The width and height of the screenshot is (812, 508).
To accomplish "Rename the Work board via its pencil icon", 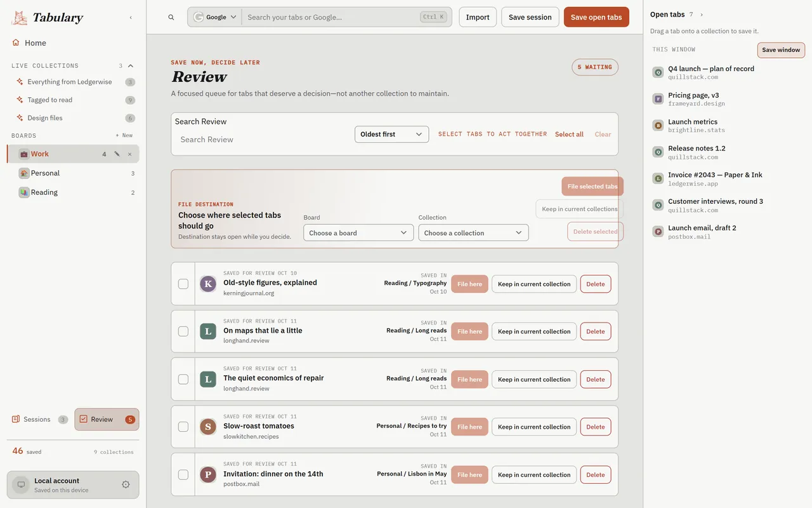I will pyautogui.click(x=117, y=154).
